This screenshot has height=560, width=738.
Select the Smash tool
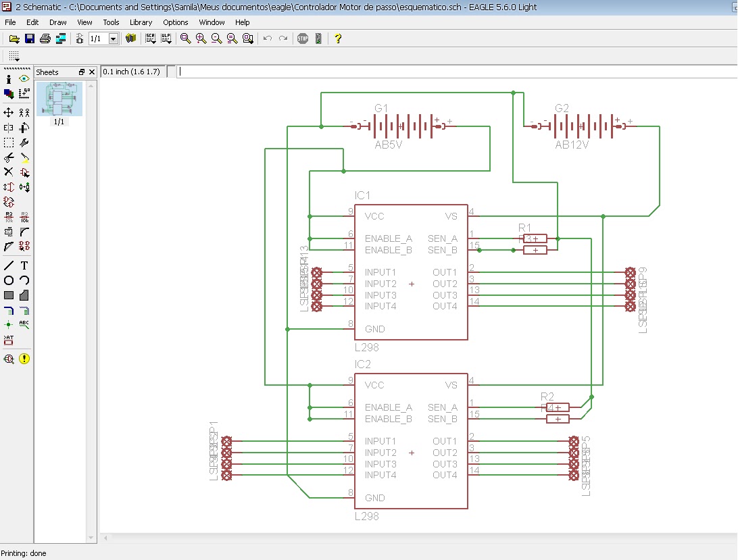9,232
